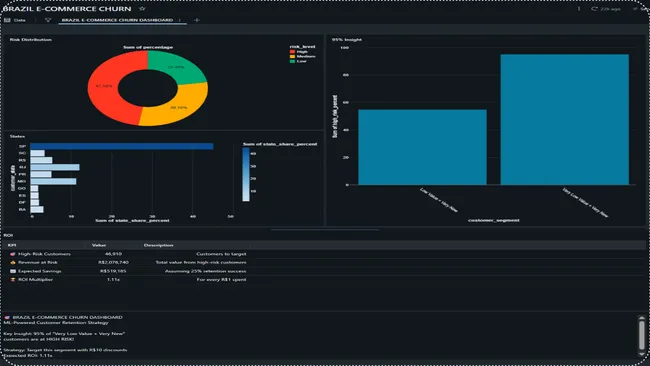Click the KPI column header
Screen dimensions: 650x366
tap(12, 245)
